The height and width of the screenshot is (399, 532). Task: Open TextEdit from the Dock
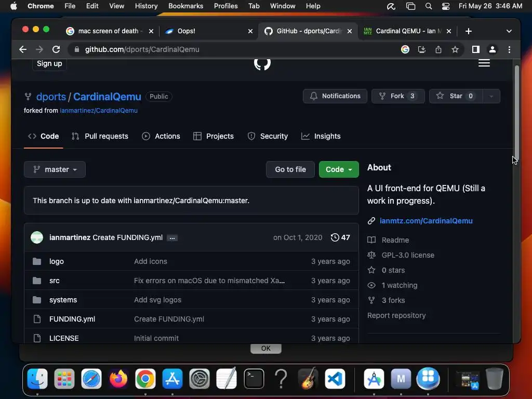click(x=227, y=378)
